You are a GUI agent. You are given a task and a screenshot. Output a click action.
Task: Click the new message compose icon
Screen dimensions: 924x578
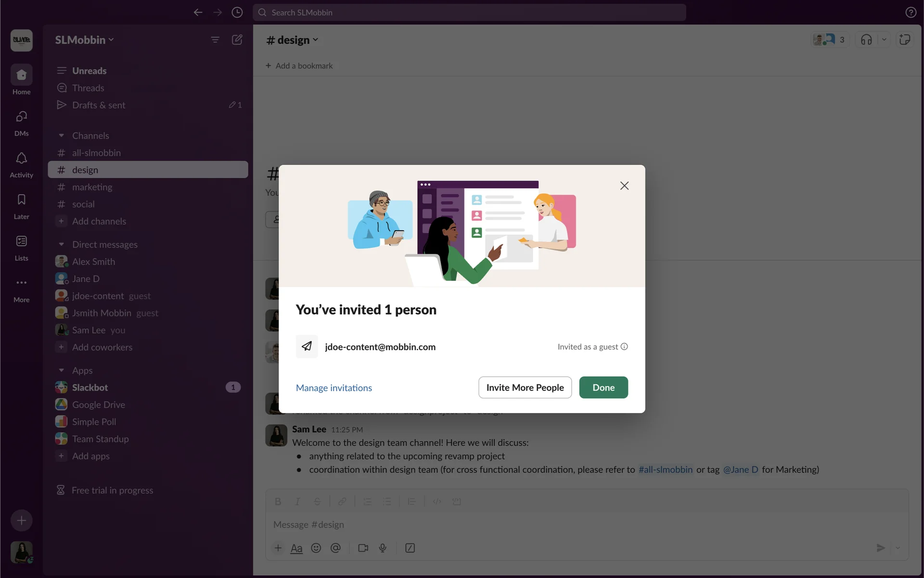tap(237, 39)
